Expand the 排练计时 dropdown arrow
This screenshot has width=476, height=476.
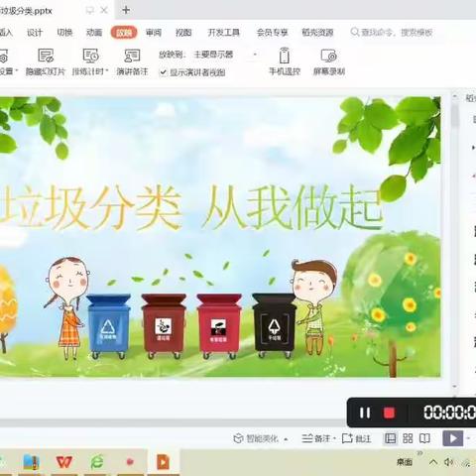coord(107,71)
